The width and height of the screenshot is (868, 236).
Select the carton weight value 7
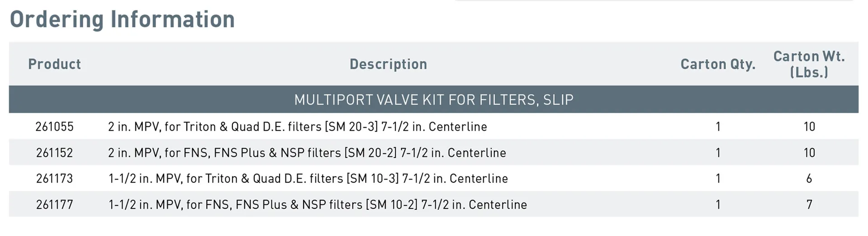[x=809, y=205]
